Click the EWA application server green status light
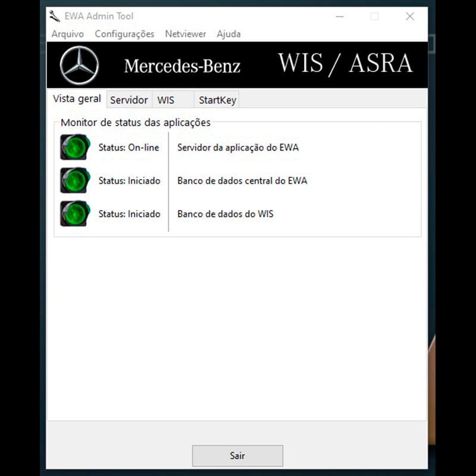476x476 pixels. point(75,147)
